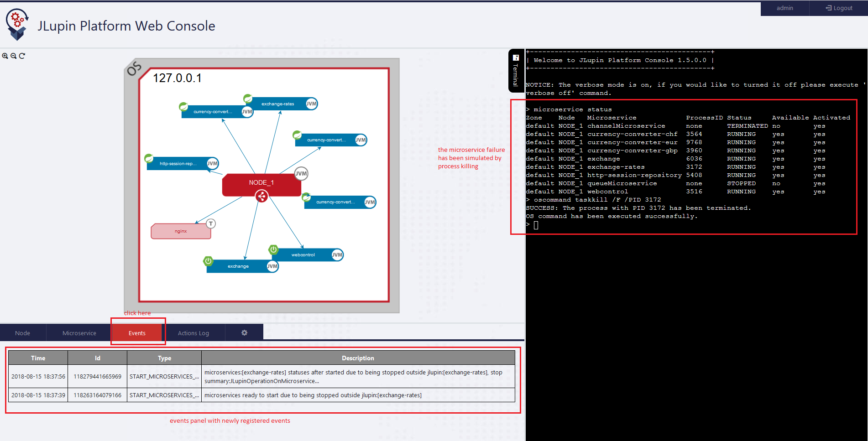Select the Events tab
Screen dimensions: 868x441
tap(137, 333)
